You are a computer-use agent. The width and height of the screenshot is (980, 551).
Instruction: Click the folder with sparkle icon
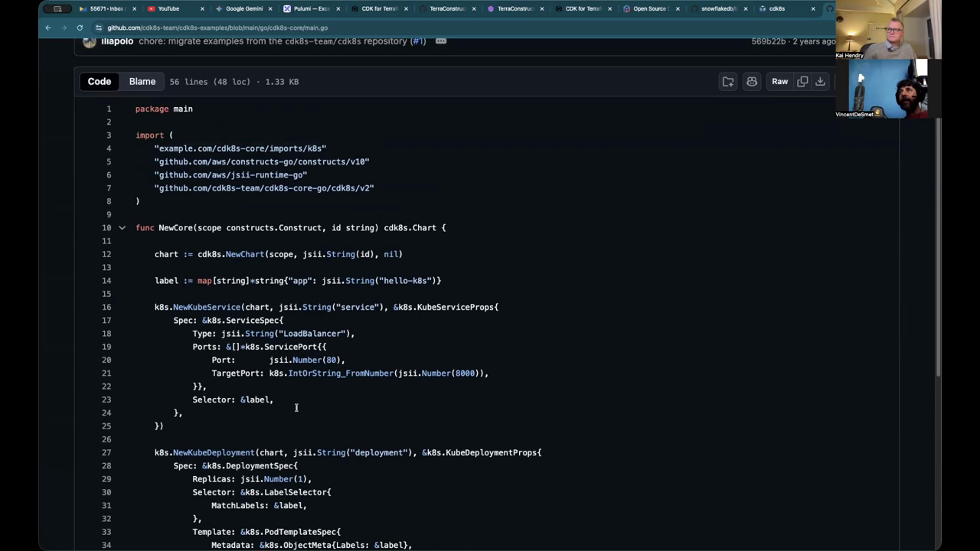728,82
